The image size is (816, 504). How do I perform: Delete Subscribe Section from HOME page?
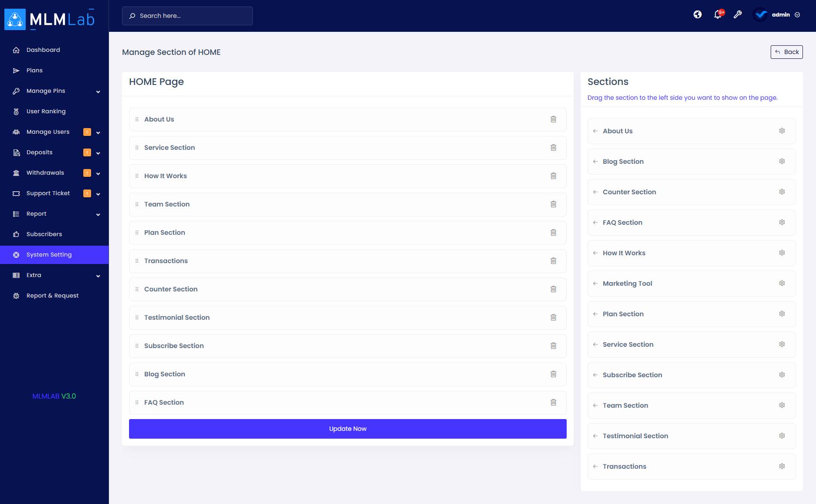coord(553,346)
